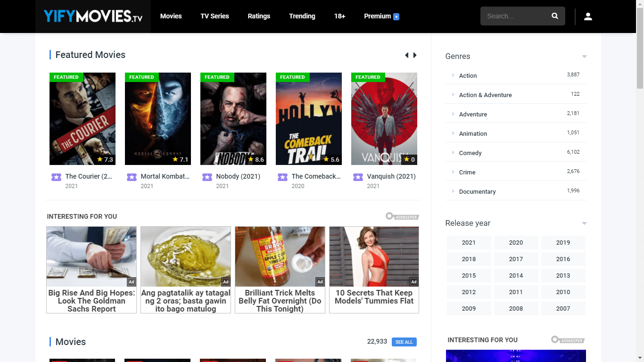Click the 7.3 star rating on The Courier
This screenshot has height=362, width=644.
coord(105,160)
